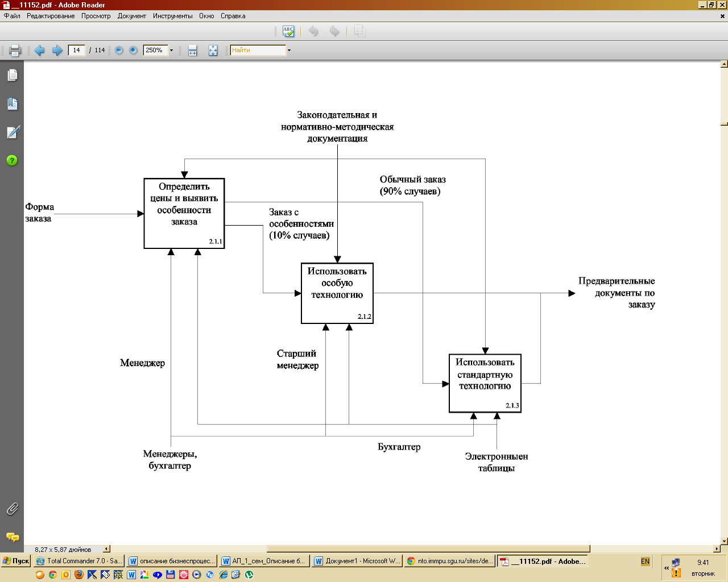Screen dimensions: 728x582
Task: Open the Comments panel with the speech bubble icon
Action: pyautogui.click(x=12, y=537)
